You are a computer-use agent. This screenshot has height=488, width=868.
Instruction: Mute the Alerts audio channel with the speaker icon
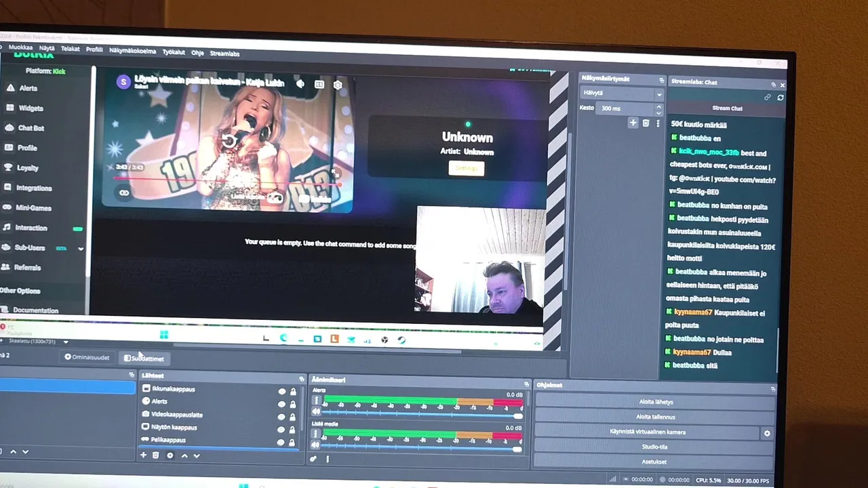pos(315,411)
